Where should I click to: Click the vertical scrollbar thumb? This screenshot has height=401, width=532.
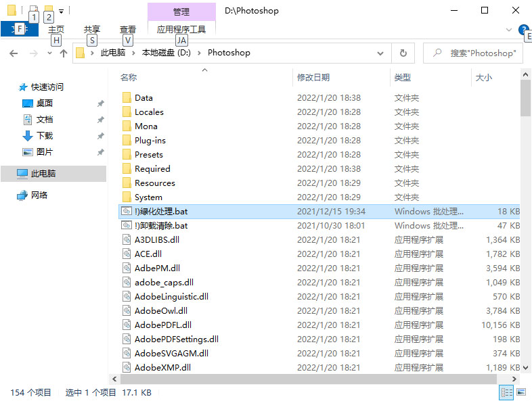click(x=525, y=98)
